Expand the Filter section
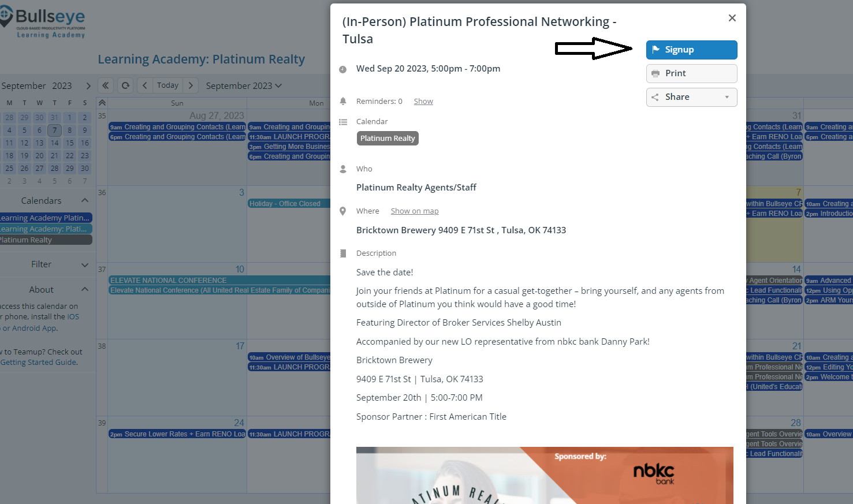This screenshot has height=504, width=853. pyautogui.click(x=85, y=264)
